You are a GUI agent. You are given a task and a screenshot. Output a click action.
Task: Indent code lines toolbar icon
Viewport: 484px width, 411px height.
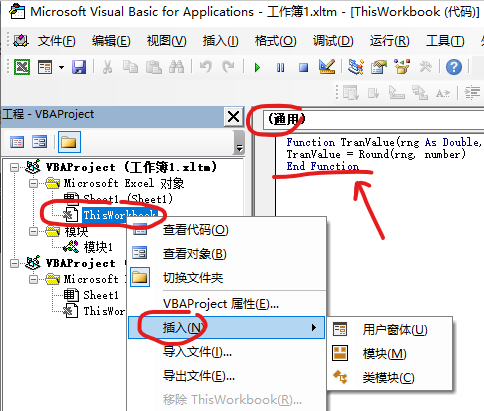click(472, 93)
